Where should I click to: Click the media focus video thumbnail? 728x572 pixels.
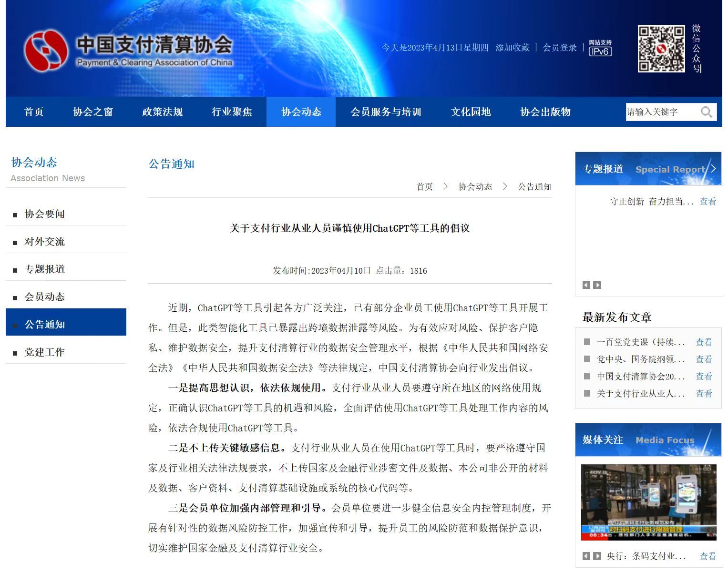coord(649,502)
